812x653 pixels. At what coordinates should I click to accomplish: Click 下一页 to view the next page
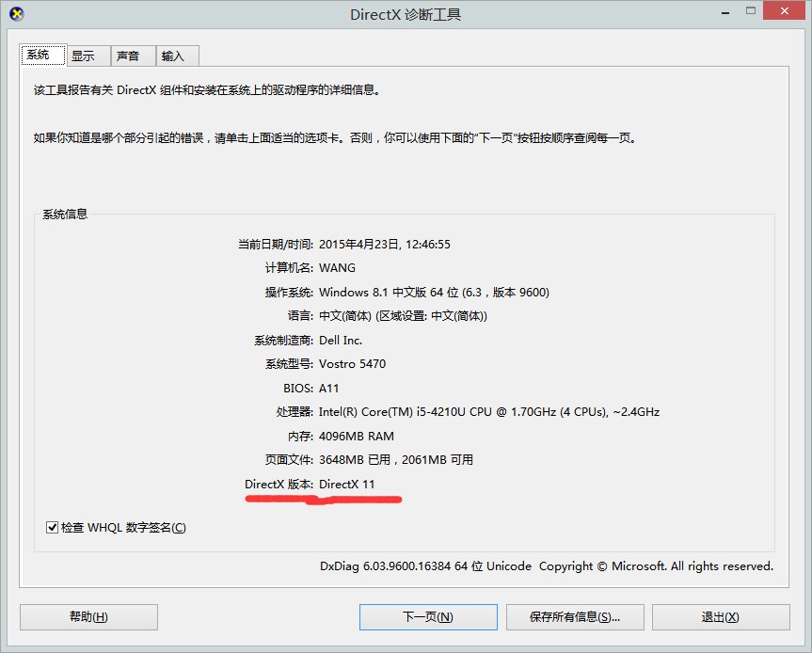tap(428, 616)
